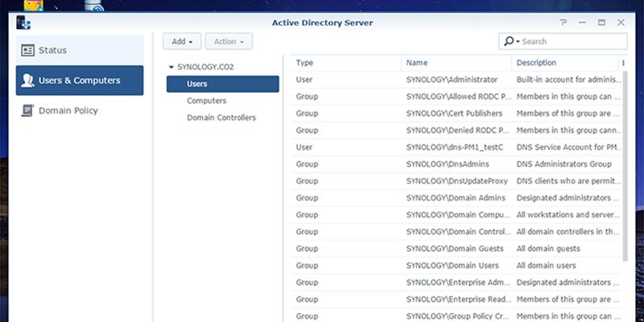Sort by the Type column header
The height and width of the screenshot is (322, 644).
tap(346, 63)
